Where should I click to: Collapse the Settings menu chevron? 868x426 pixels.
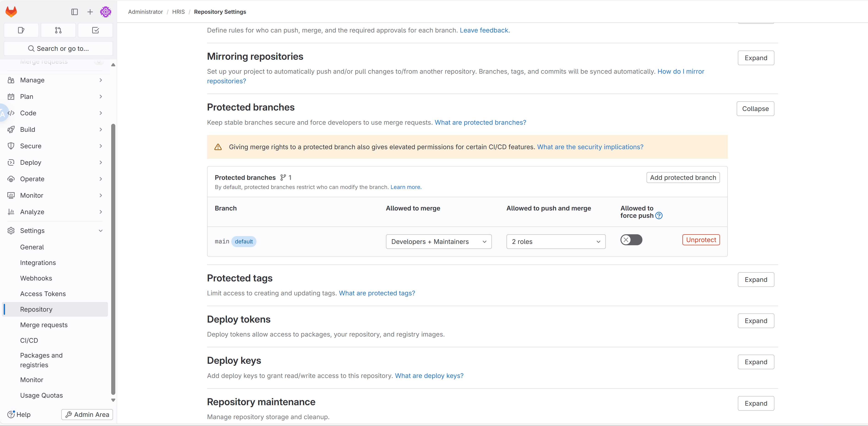click(x=101, y=231)
